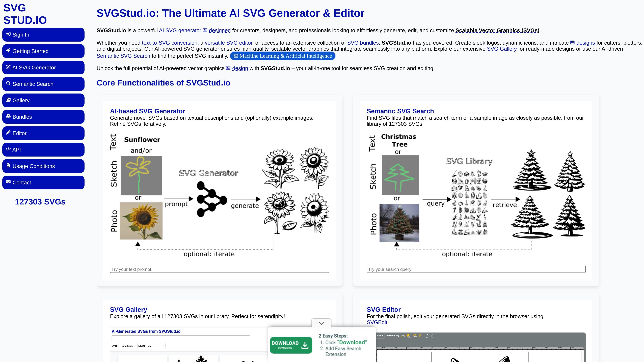644x362 pixels.
Task: Click the 'Try your text prompt!' field
Action: (x=220, y=269)
